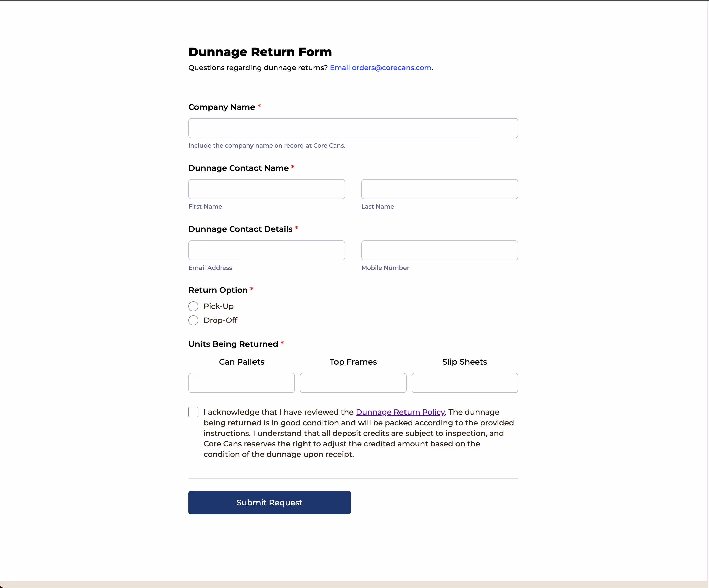Focus the Last Name text box
709x588 pixels.
pyautogui.click(x=440, y=189)
